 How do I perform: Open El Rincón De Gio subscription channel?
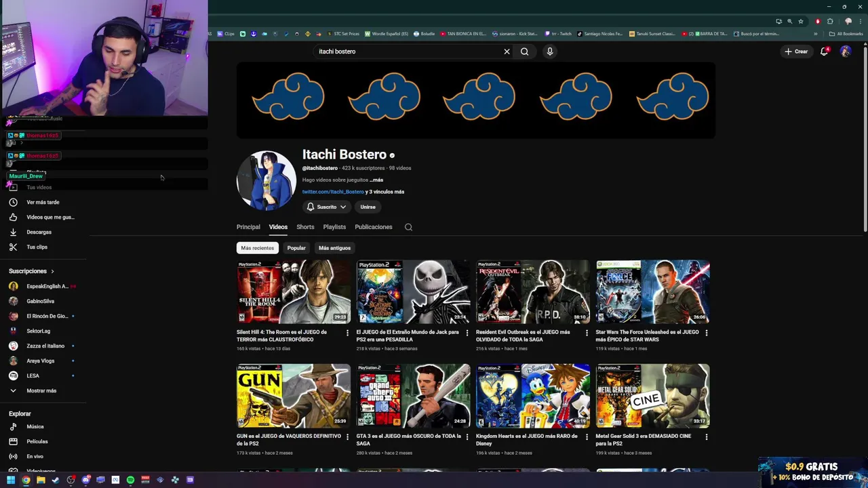(x=41, y=316)
